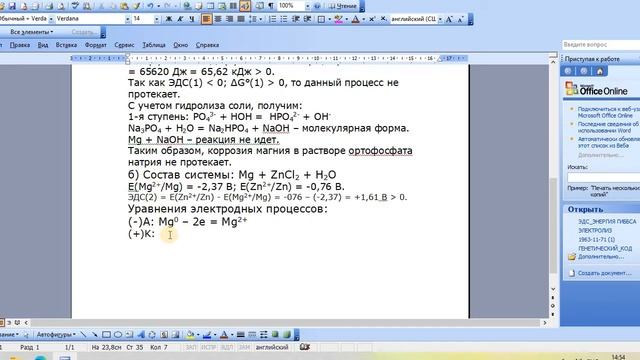Open the font size 14 dropdown

[157, 19]
